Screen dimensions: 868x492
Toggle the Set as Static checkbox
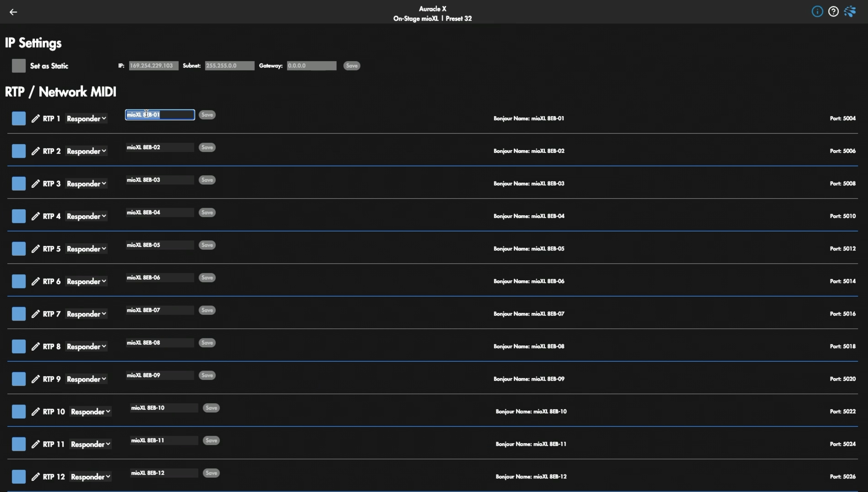coord(19,66)
